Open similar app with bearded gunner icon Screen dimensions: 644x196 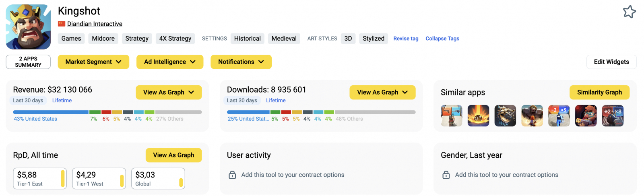point(586,116)
